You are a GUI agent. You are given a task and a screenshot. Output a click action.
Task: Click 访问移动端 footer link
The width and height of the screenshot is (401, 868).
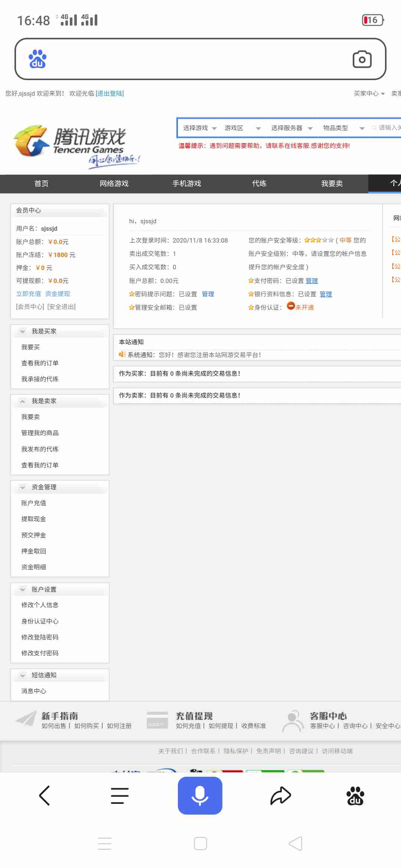point(337,751)
